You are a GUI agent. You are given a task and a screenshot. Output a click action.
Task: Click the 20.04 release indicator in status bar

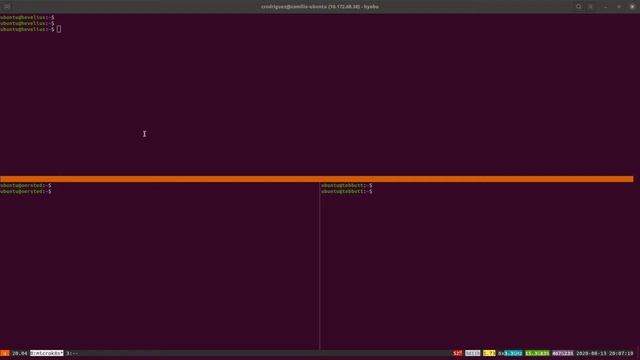pos(20,353)
